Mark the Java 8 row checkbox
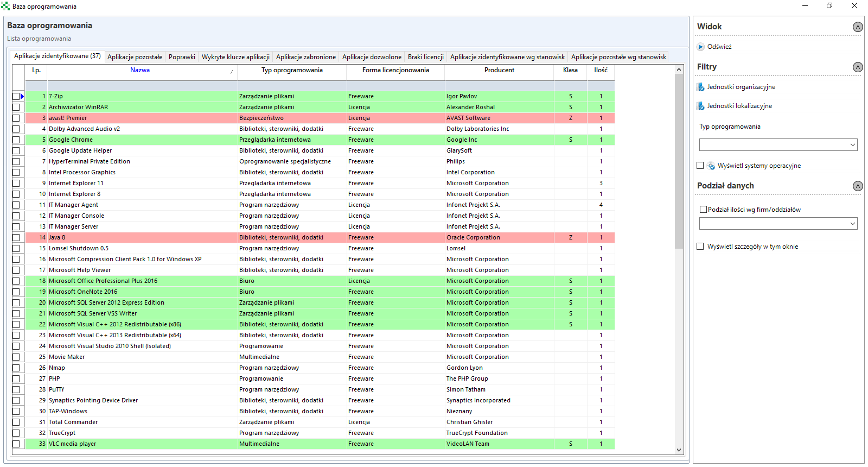This screenshot has width=868, height=467. point(16,237)
